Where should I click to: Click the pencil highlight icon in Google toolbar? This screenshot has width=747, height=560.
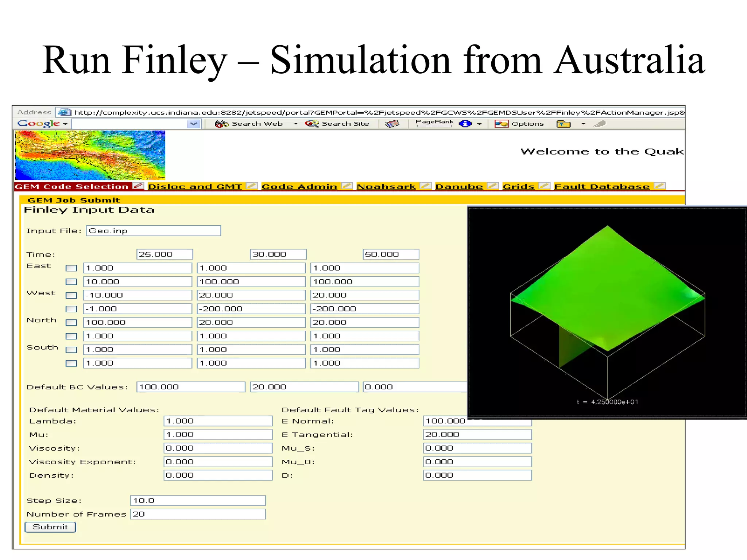click(x=600, y=124)
